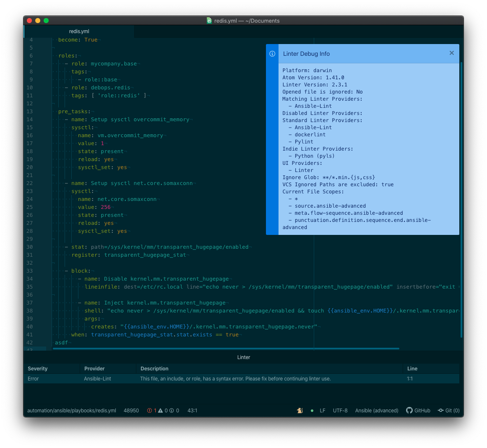Click 'Linter Version: 2.3.1' in the debug info

point(315,84)
